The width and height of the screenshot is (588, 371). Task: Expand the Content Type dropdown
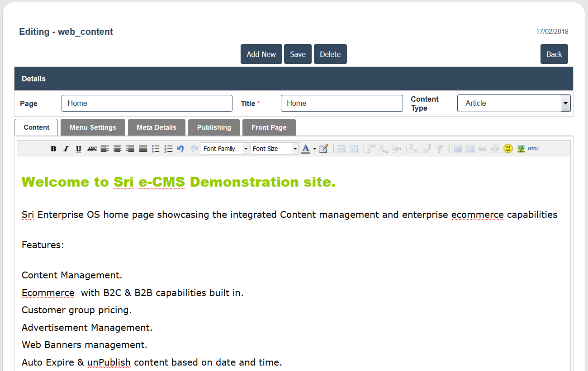565,103
